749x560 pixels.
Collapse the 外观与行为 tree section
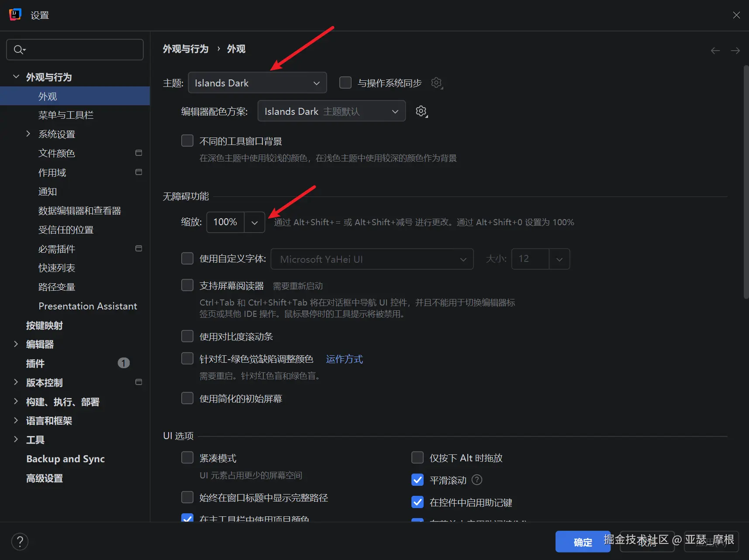[x=16, y=77]
